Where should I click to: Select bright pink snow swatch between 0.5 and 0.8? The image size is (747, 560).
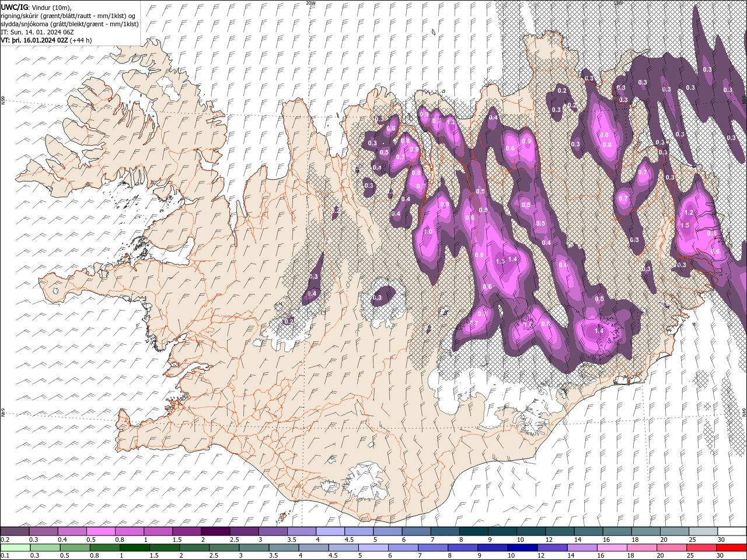(x=101, y=531)
